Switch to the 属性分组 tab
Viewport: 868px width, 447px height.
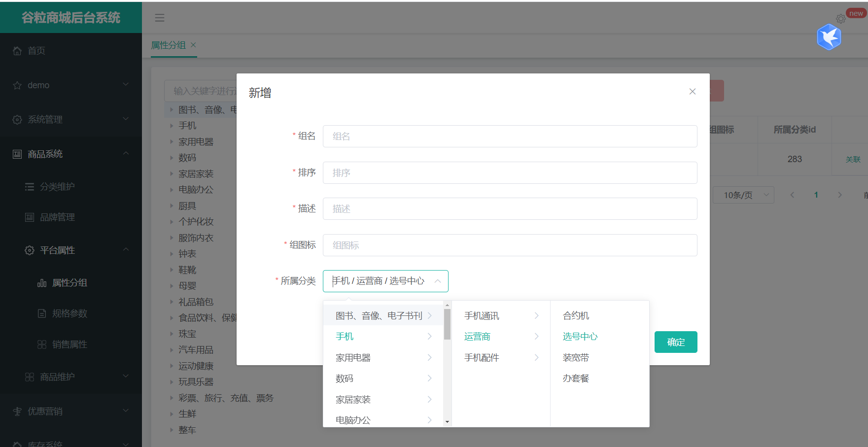click(168, 45)
